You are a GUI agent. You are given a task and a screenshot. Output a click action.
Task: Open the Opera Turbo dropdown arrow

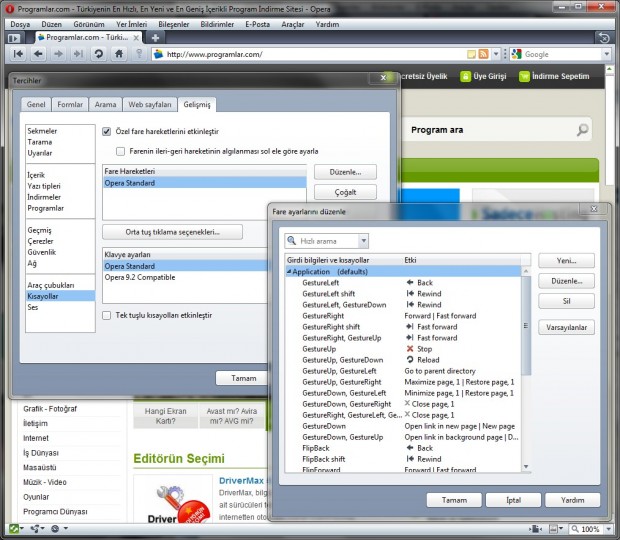pos(66,528)
